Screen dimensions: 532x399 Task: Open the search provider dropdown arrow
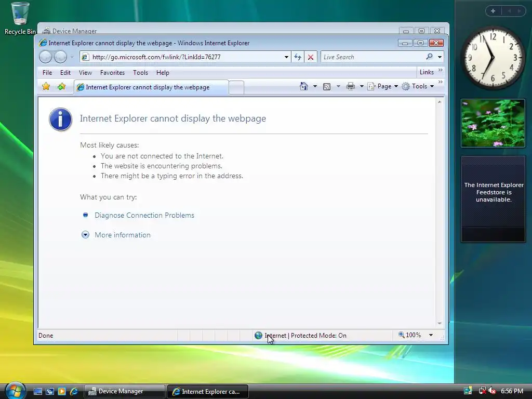pyautogui.click(x=440, y=57)
